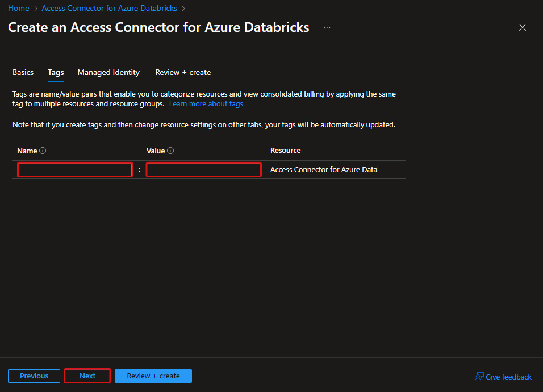Show info tooltip next to Value

(x=170, y=151)
